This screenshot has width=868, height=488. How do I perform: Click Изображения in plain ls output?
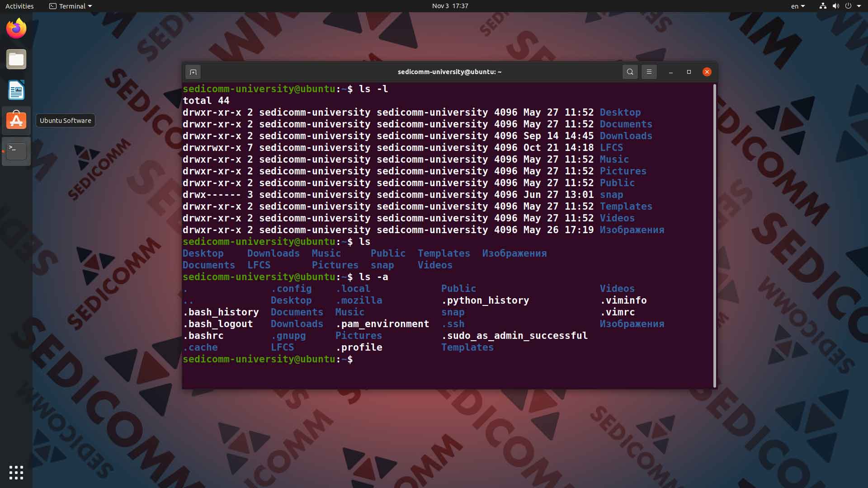(514, 253)
